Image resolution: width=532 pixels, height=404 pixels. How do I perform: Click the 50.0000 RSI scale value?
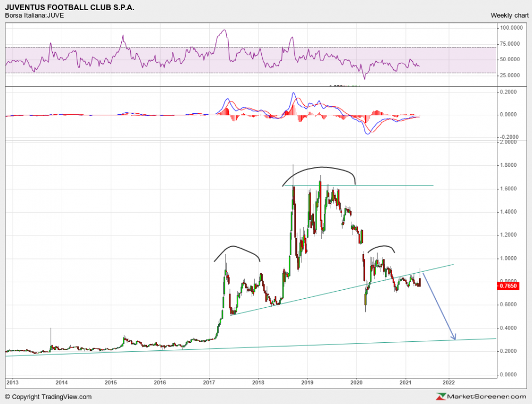(x=510, y=60)
